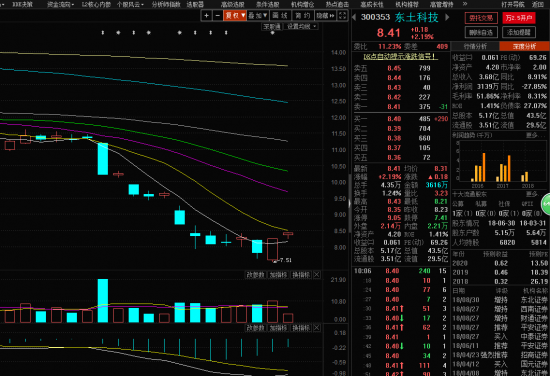This screenshot has width=550, height=376.
Task: Go to next stock after 东土科技
Action: point(447,17)
